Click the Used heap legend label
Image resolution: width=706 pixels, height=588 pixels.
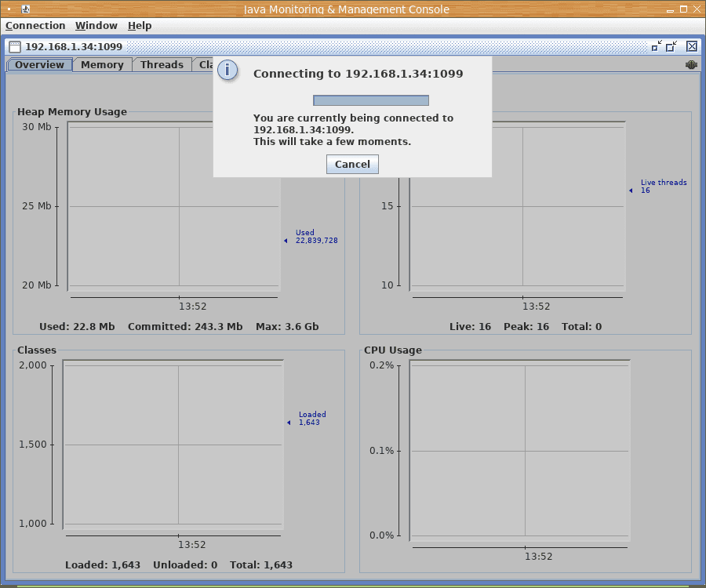315,237
